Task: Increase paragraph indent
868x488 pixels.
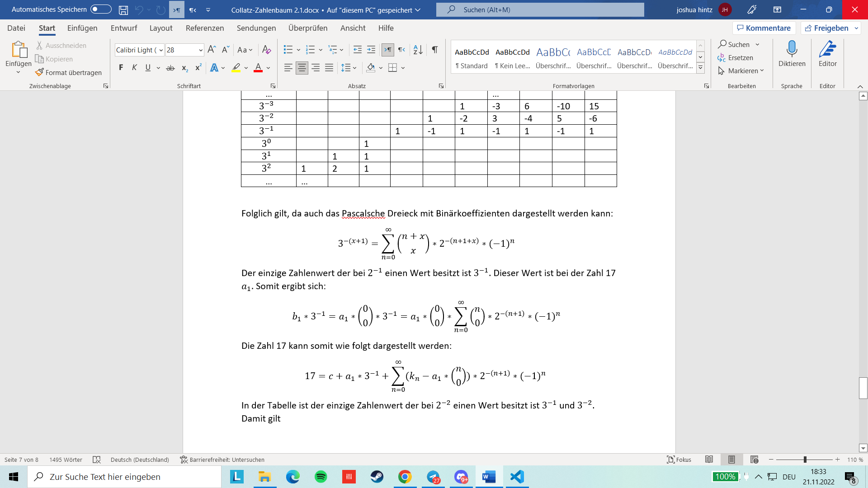Action: click(x=371, y=50)
